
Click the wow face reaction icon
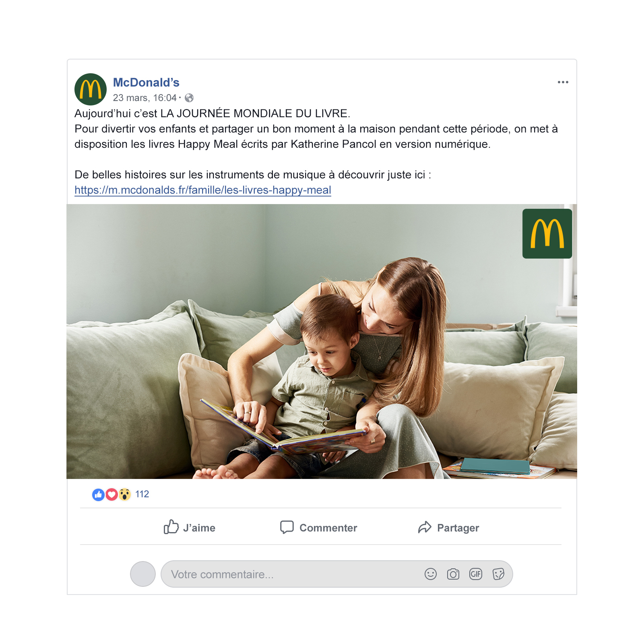125,494
